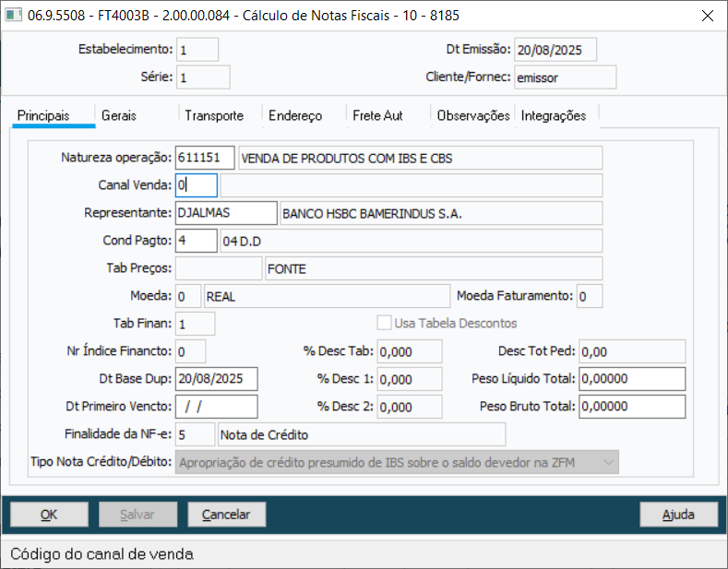Click the Canal Venda input field
This screenshot has width=728, height=569.
pos(196,185)
